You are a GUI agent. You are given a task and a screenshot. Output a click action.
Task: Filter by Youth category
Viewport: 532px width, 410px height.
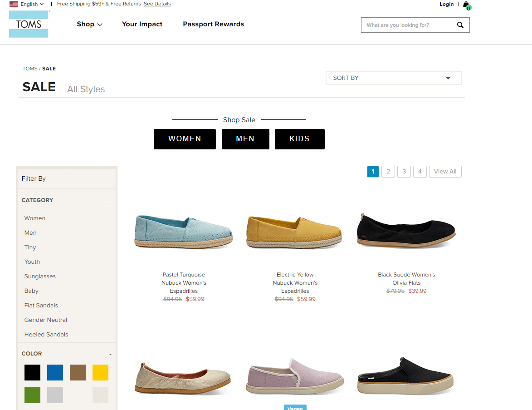32,262
